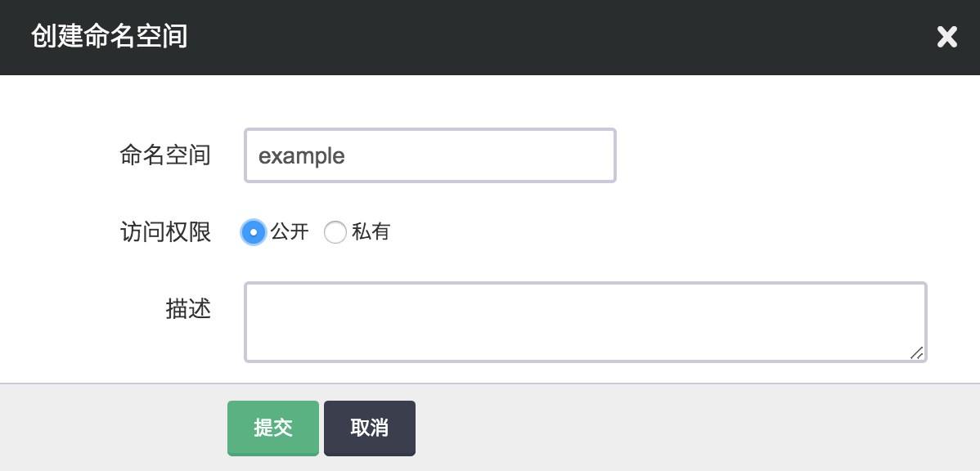Place cursor after the text example
This screenshot has height=471, width=980.
[x=348, y=155]
